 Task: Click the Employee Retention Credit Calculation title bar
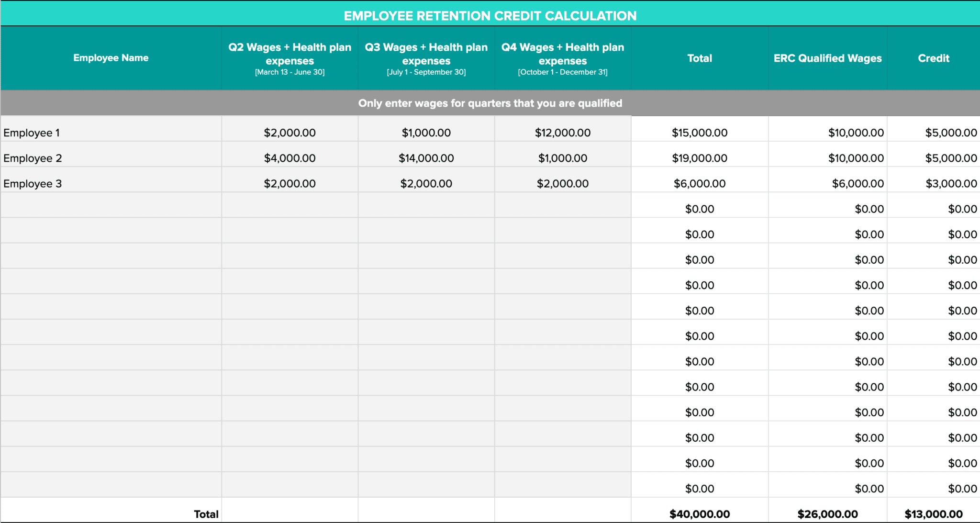[x=490, y=15]
